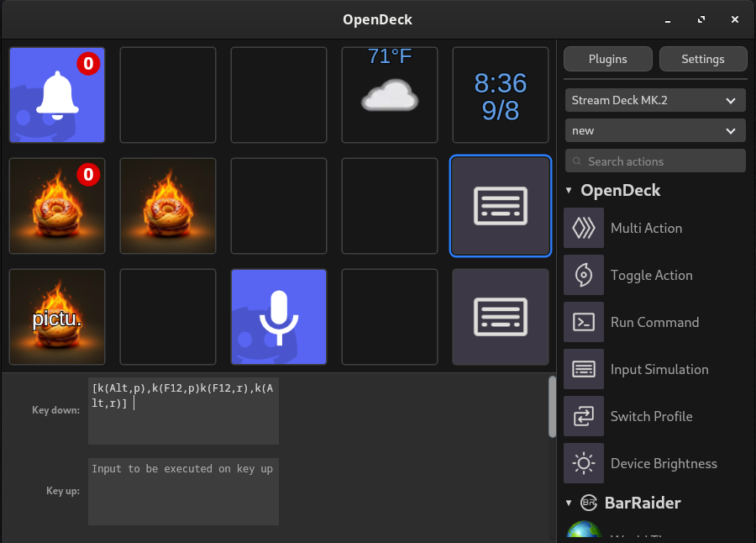The image size is (756, 543).
Task: Click the flaming donut key with red badge
Action: click(x=57, y=206)
